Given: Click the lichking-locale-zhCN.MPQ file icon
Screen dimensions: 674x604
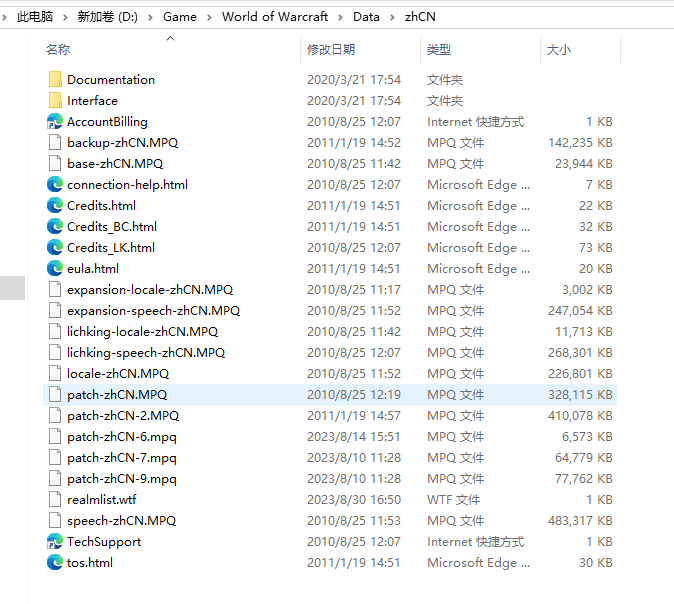Looking at the screenshot, I should click(55, 331).
